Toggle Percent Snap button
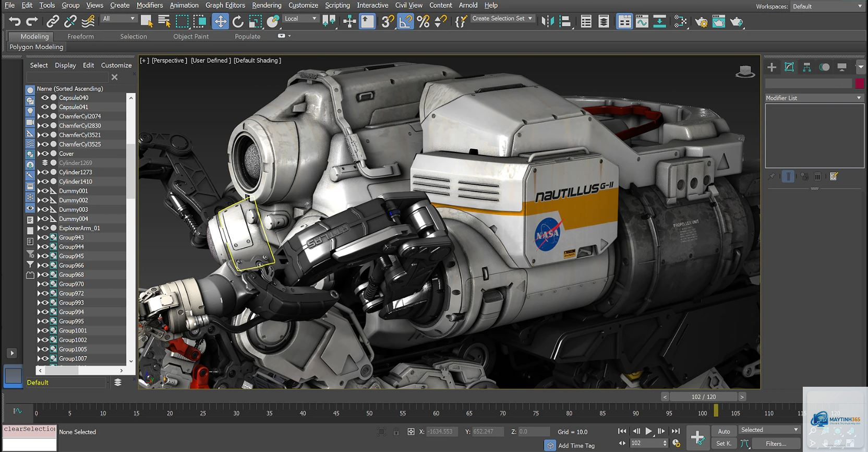Viewport: 868px width, 452px height. (x=423, y=21)
